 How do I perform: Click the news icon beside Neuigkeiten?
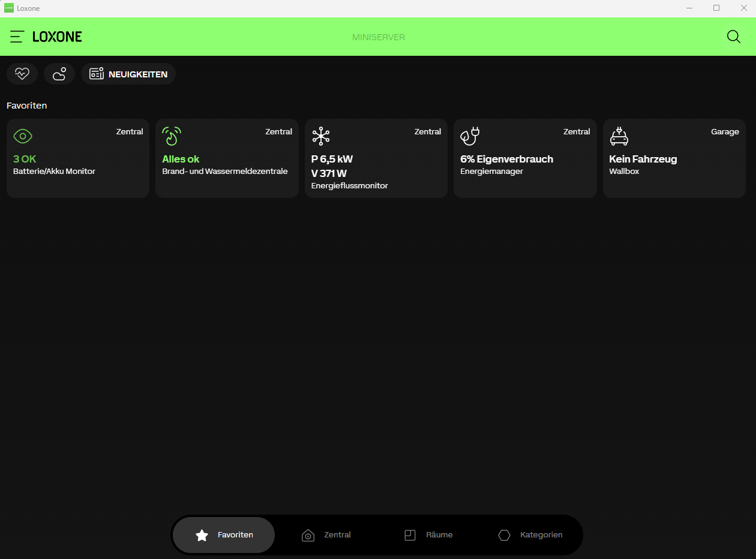(96, 74)
